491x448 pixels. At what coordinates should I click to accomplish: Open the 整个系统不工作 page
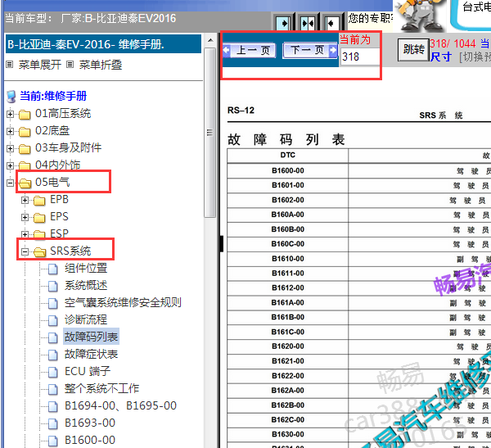(101, 389)
